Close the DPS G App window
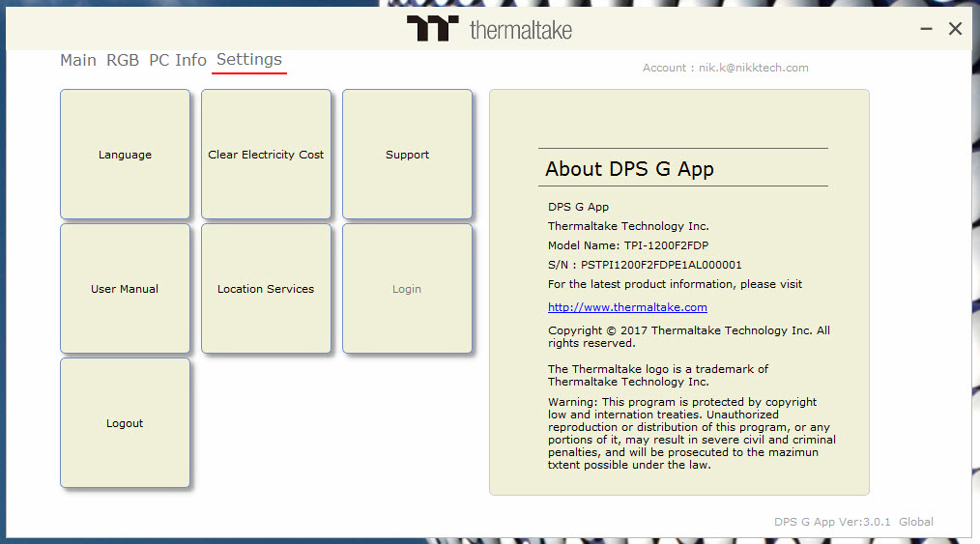 tap(955, 29)
